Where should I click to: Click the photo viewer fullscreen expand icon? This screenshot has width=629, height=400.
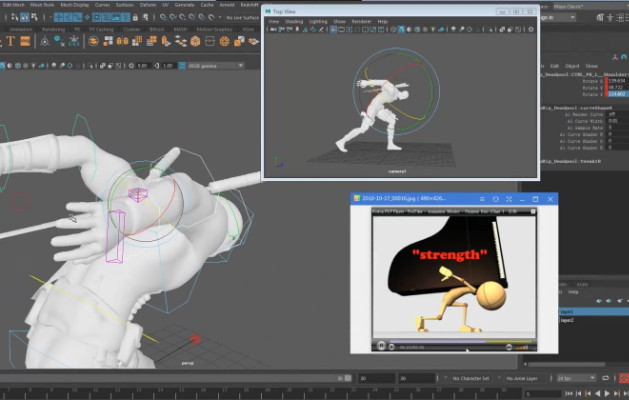pyautogui.click(x=509, y=199)
